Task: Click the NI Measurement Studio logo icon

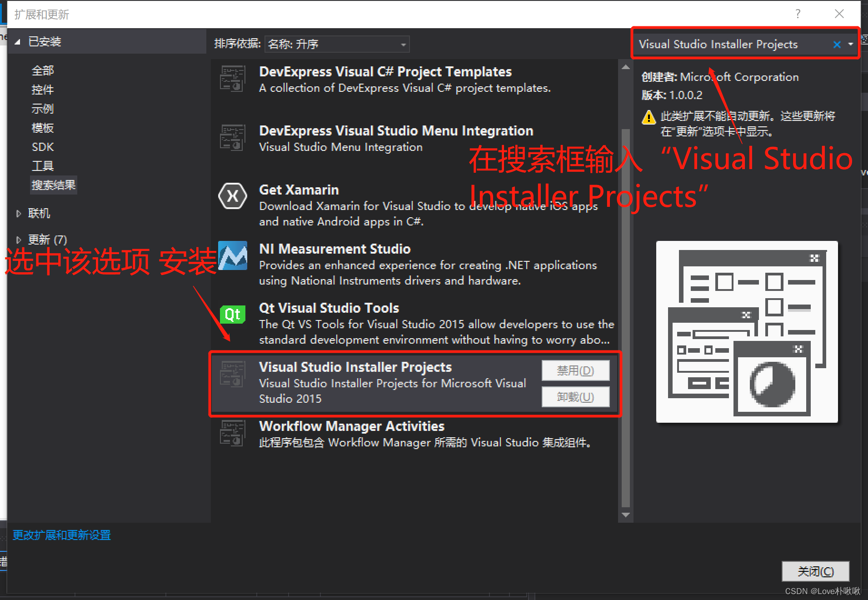Action: tap(233, 255)
